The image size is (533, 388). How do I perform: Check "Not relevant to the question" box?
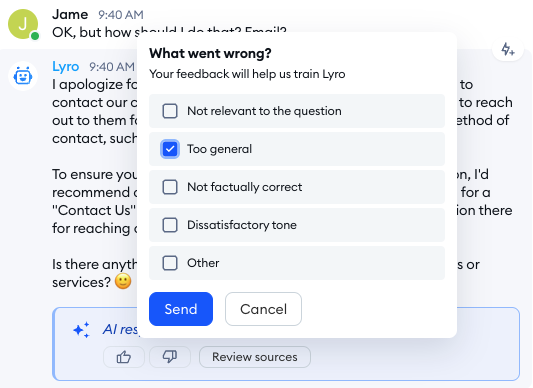[170, 111]
